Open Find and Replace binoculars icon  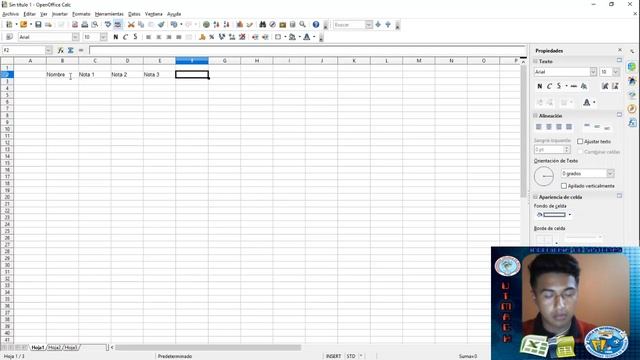262,24
